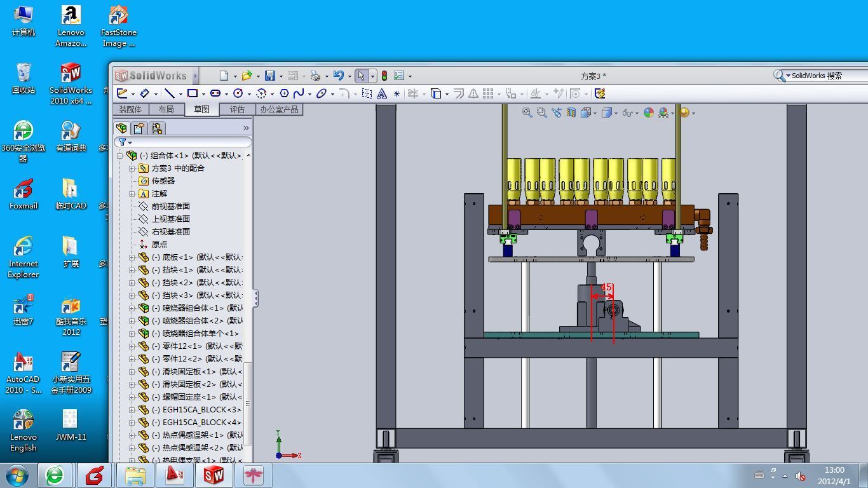Select the Ellipse sketch tool
Viewport: 868px width, 488px height.
click(x=322, y=93)
